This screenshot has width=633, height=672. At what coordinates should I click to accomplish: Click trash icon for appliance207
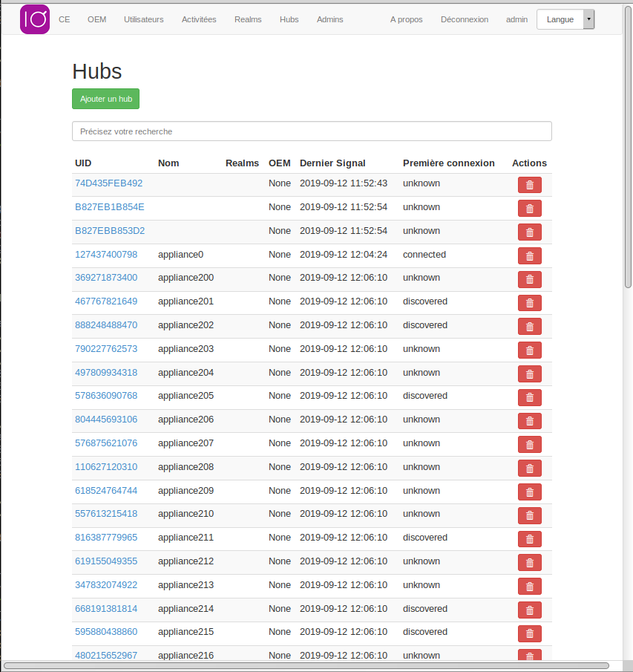tap(529, 445)
